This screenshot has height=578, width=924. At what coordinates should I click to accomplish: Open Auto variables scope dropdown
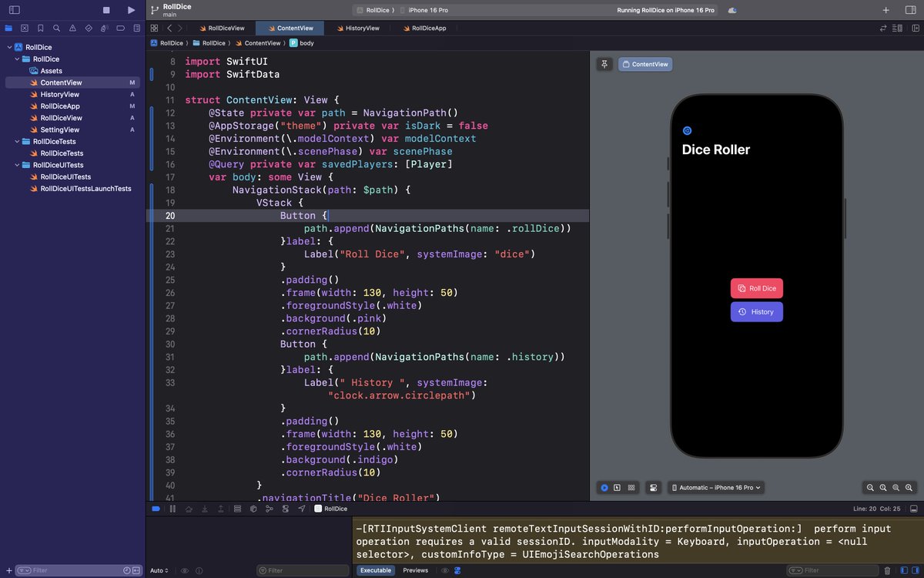pyautogui.click(x=159, y=570)
